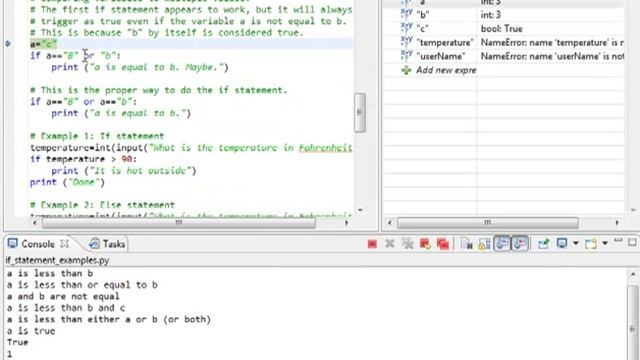Click the Console vertical scrollbar thumb
This screenshot has width=640, height=360.
(633, 322)
